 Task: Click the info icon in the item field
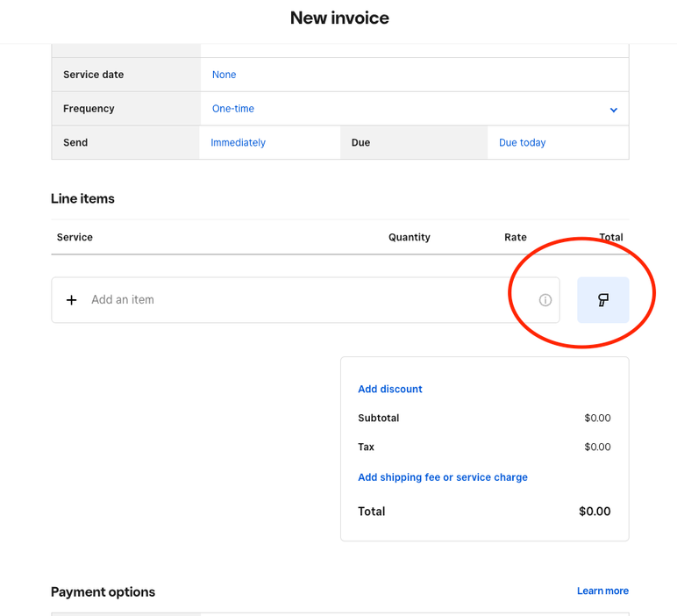point(545,300)
